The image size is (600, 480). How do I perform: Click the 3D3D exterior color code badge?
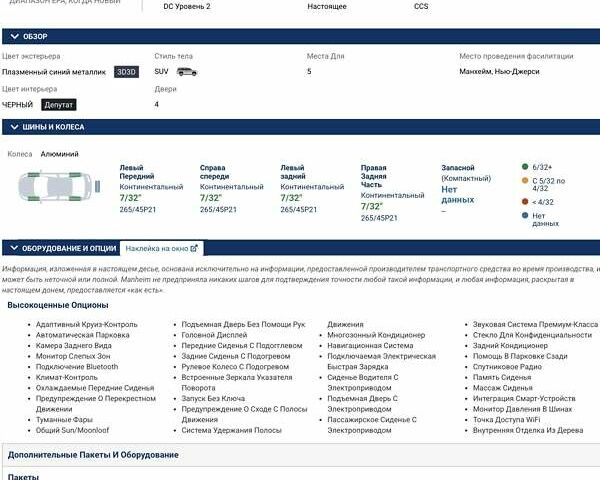pyautogui.click(x=126, y=72)
